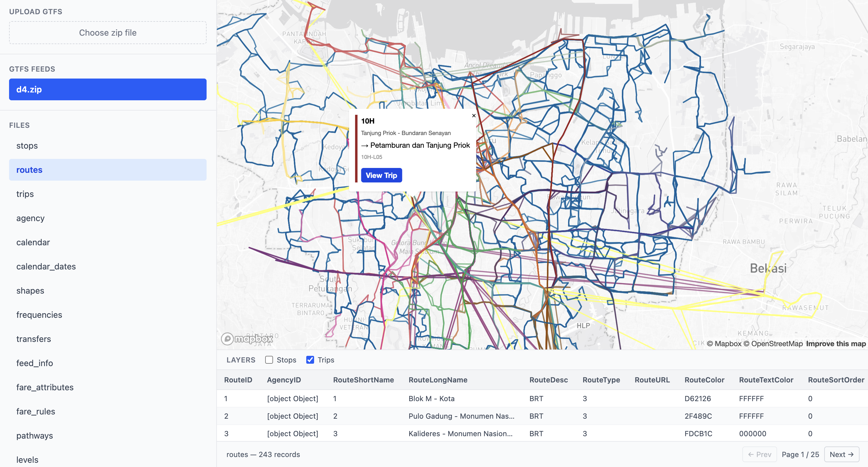The height and width of the screenshot is (467, 868).
Task: Click the 10H popup red color bar
Action: [x=356, y=148]
